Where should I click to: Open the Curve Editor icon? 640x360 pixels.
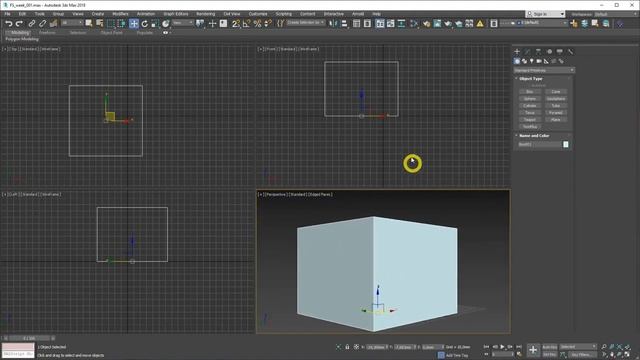pyautogui.click(x=391, y=24)
